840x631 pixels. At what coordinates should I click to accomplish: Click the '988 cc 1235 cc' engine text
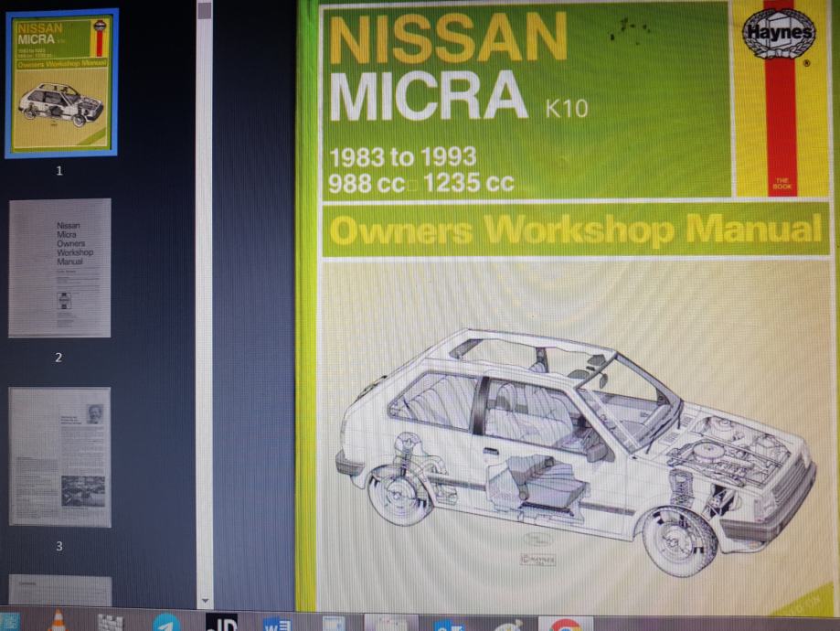click(421, 183)
